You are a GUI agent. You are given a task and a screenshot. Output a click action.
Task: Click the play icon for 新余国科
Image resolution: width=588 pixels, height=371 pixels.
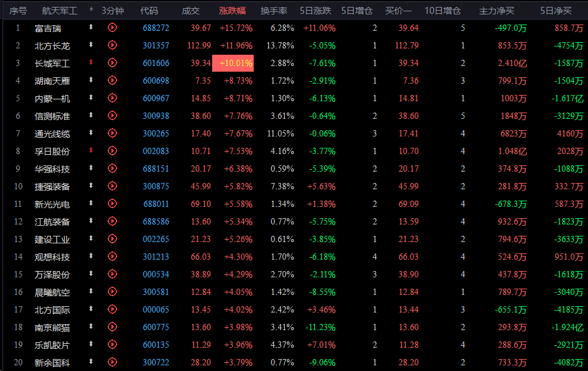[x=113, y=362]
